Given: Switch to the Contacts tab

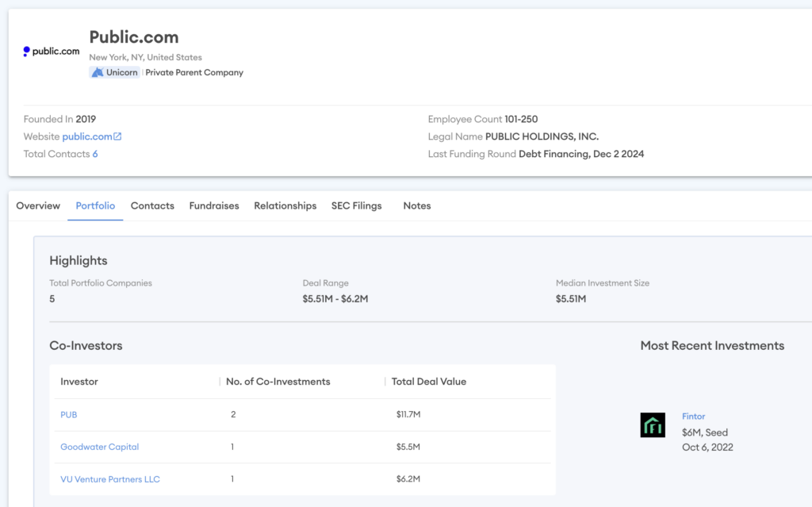Looking at the screenshot, I should click(x=152, y=205).
